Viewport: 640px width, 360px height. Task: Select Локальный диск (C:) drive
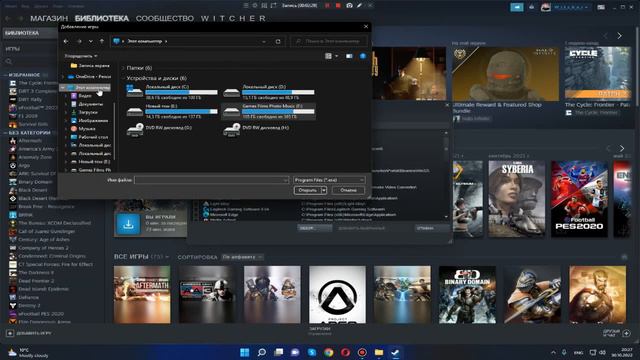(x=172, y=92)
